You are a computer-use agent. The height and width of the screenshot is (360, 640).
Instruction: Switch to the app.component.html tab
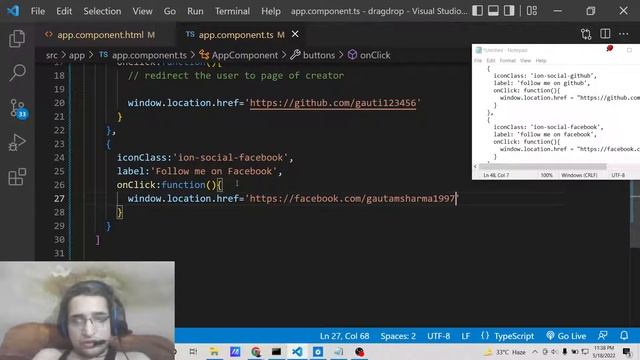coord(100,35)
